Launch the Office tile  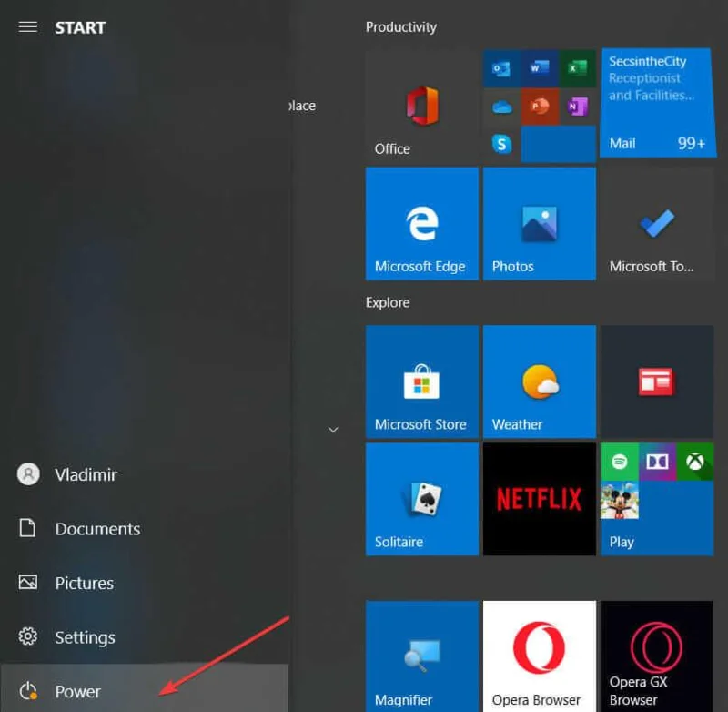tap(422, 106)
